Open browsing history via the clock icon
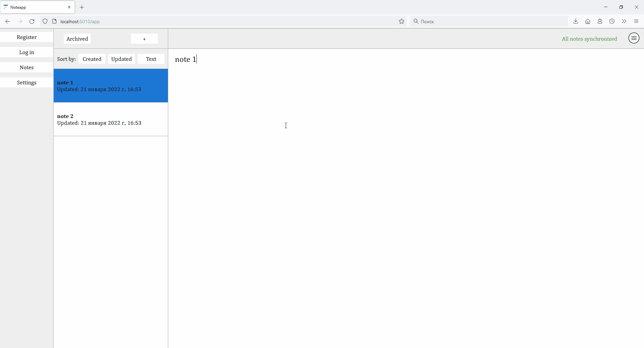Screen dimensions: 644x348 (x=612, y=21)
